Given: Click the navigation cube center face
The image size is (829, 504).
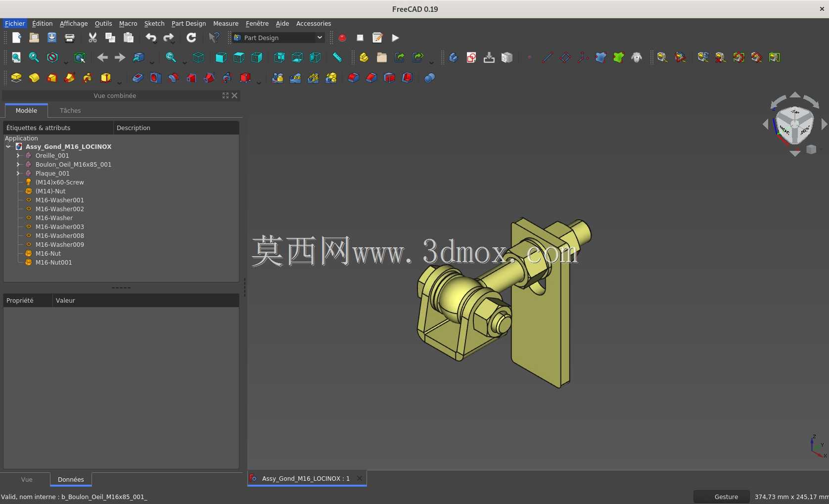Looking at the screenshot, I should coord(795,124).
